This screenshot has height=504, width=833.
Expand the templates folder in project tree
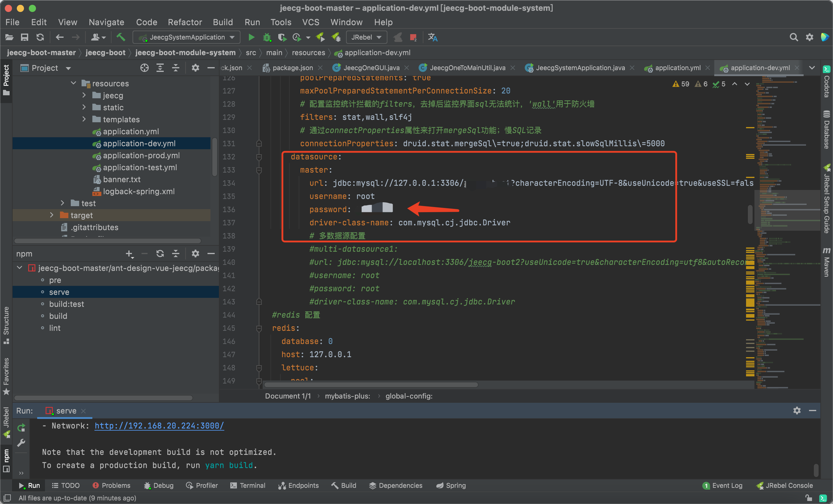click(x=84, y=119)
